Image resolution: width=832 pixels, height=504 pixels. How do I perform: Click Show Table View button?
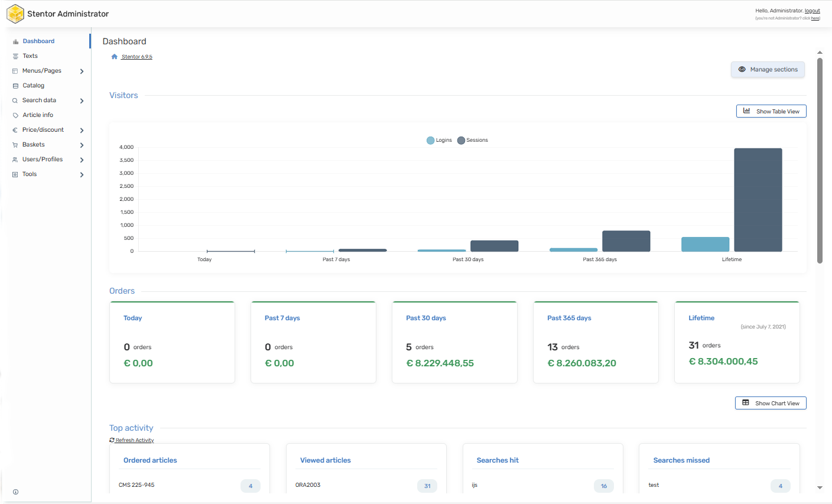click(771, 111)
